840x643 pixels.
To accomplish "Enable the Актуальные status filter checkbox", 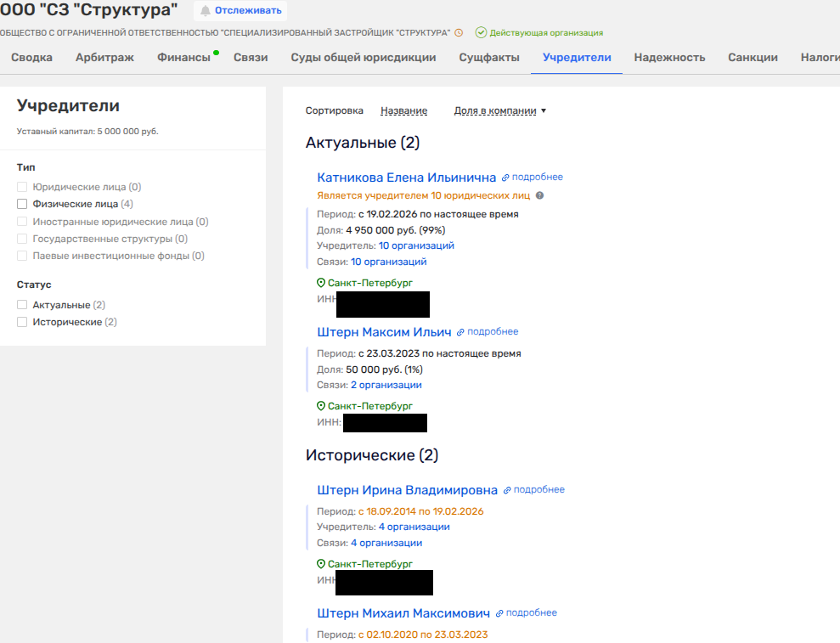I will point(22,305).
